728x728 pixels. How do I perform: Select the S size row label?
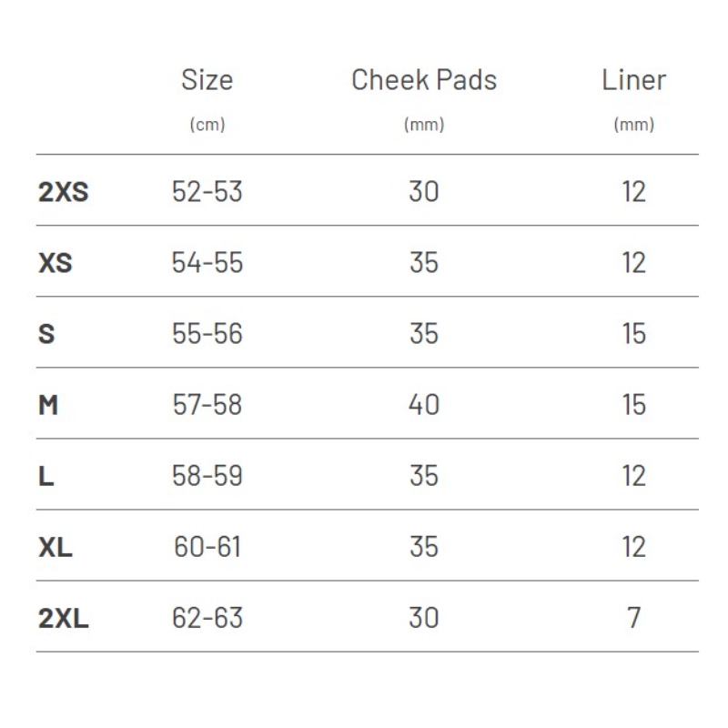[46, 333]
